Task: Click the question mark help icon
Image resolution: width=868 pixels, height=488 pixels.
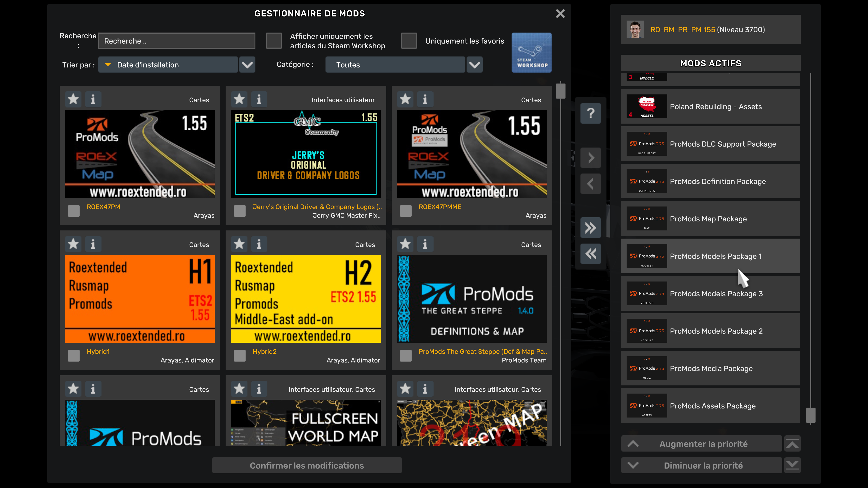Action: click(590, 113)
